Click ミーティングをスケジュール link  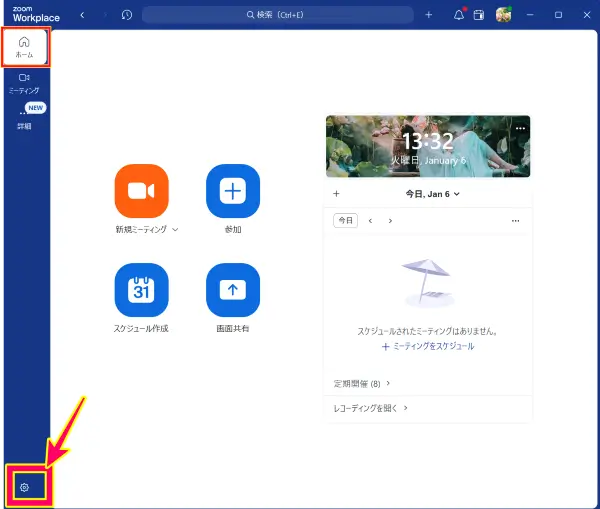click(x=428, y=346)
